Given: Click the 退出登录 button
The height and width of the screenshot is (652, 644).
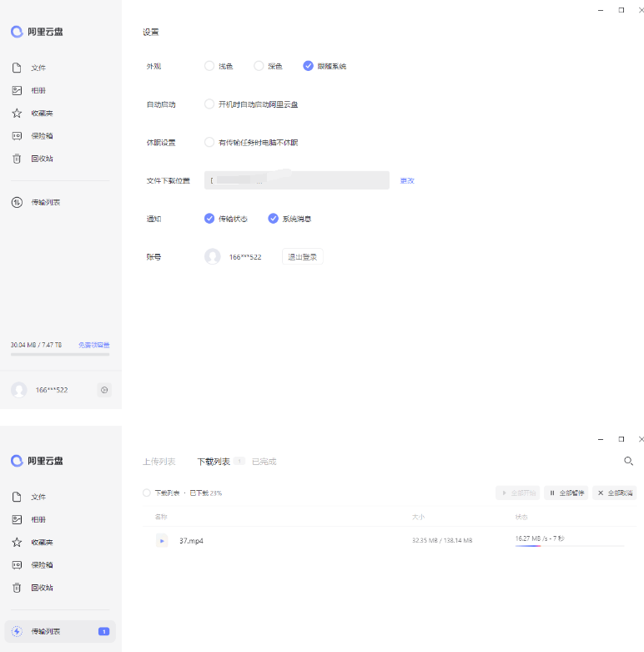Looking at the screenshot, I should click(x=303, y=256).
